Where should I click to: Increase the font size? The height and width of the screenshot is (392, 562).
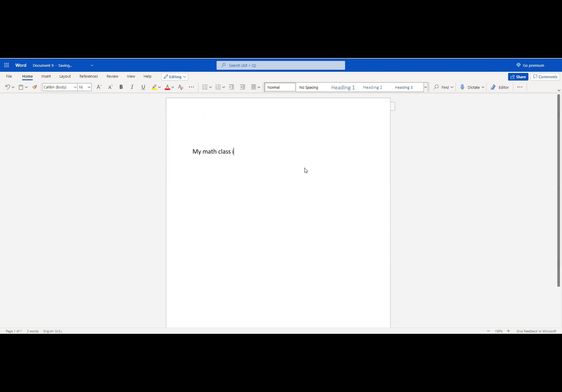(99, 87)
